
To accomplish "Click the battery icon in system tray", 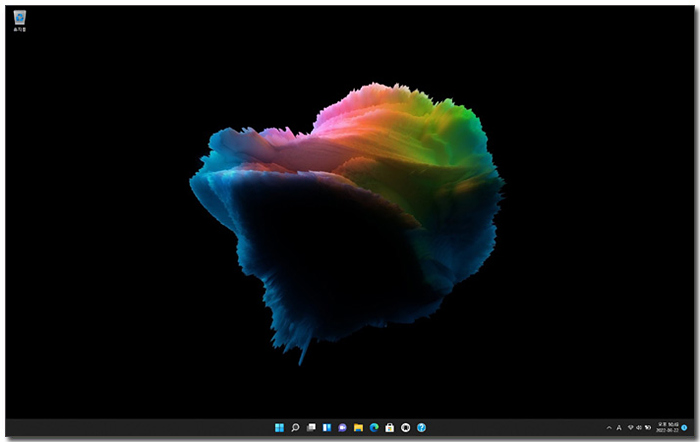I will tap(649, 427).
